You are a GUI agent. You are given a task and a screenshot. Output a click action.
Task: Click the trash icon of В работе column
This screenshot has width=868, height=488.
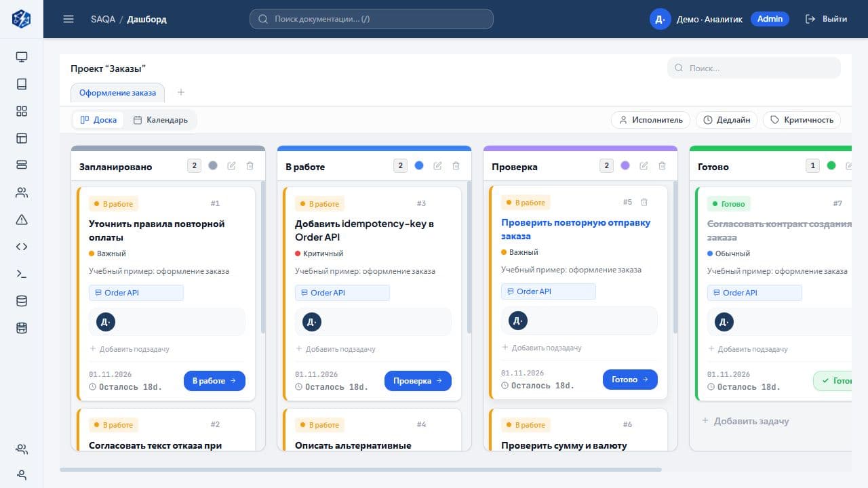coord(456,165)
